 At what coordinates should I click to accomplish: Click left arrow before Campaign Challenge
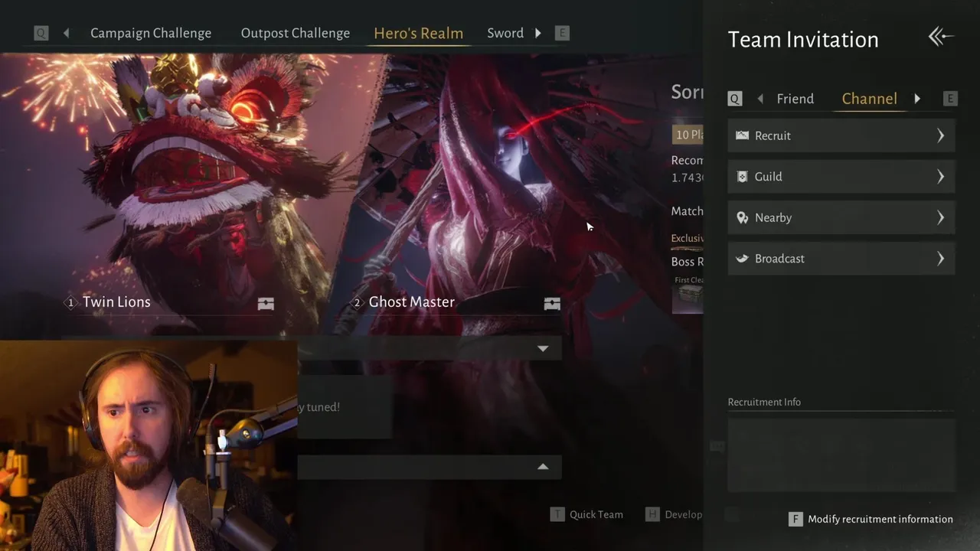tap(66, 33)
